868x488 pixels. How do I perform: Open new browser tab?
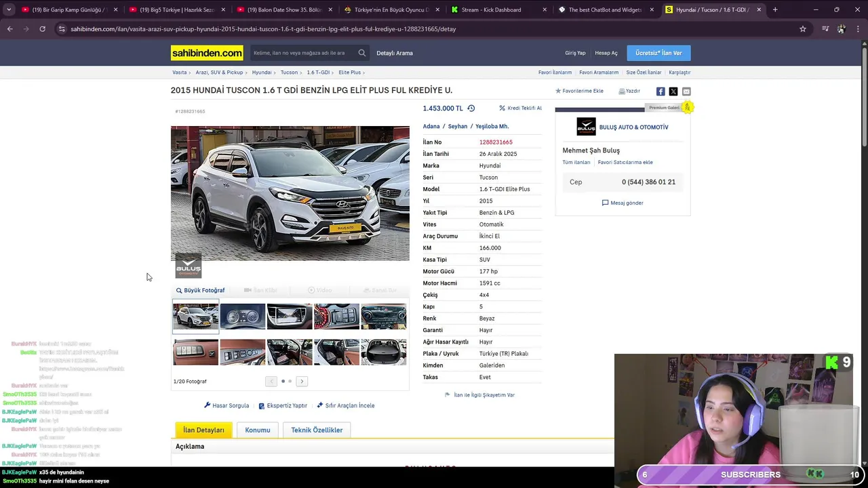pos(775,9)
